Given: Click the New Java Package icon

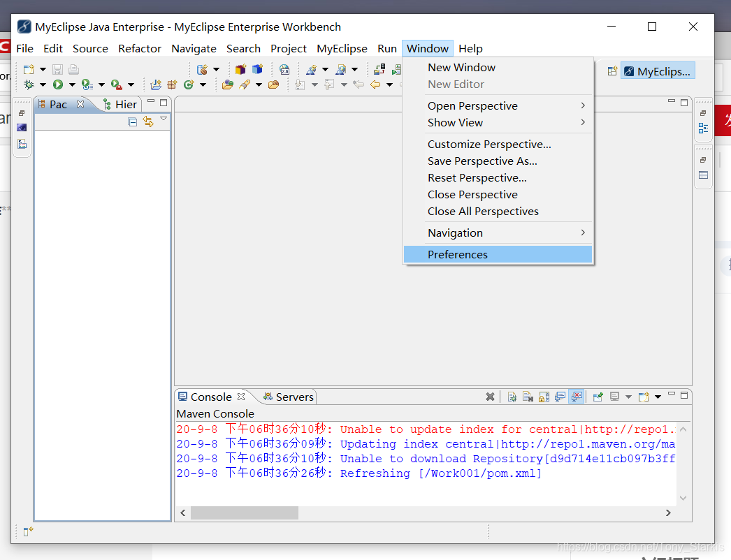Looking at the screenshot, I should [172, 84].
